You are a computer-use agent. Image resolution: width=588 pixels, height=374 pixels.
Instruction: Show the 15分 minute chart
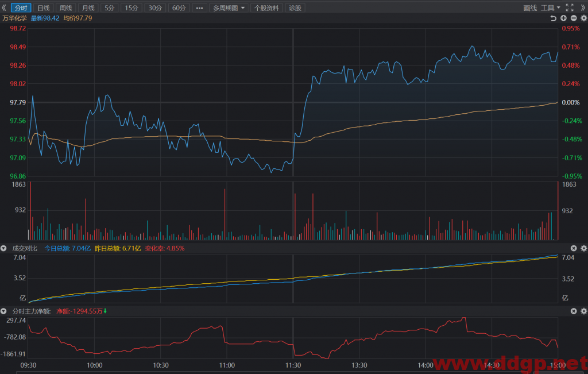pos(131,8)
